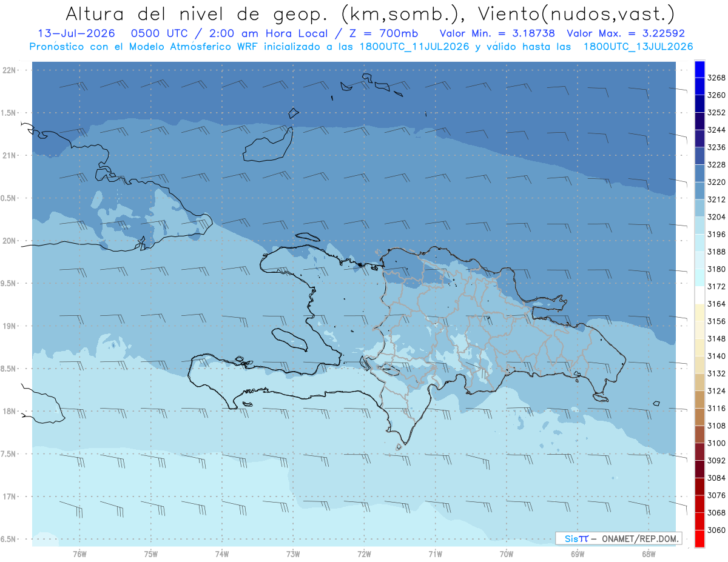Click the 3076 colorbar label
This screenshot has width=728, height=562.
coord(716,495)
